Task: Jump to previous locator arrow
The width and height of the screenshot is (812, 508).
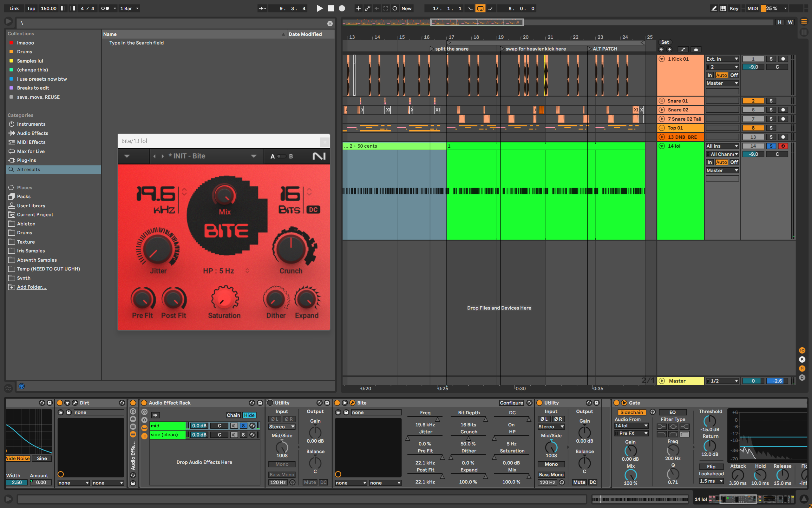Action: (x=661, y=50)
